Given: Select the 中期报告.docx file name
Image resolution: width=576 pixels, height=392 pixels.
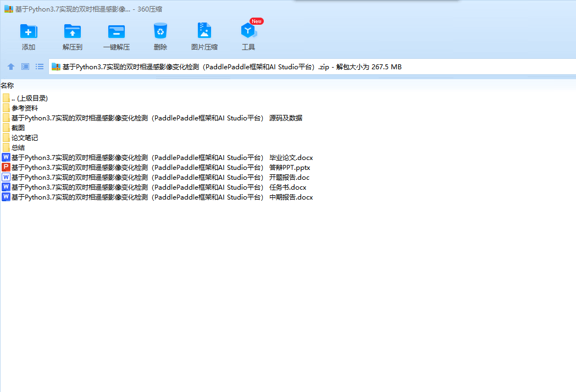Looking at the screenshot, I should [162, 197].
